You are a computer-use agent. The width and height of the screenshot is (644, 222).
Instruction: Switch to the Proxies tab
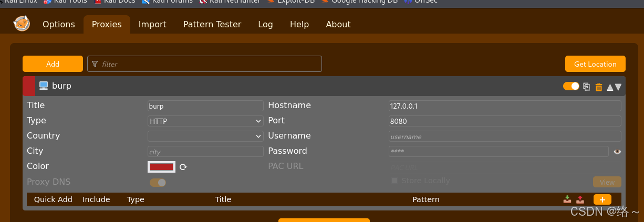click(x=107, y=24)
